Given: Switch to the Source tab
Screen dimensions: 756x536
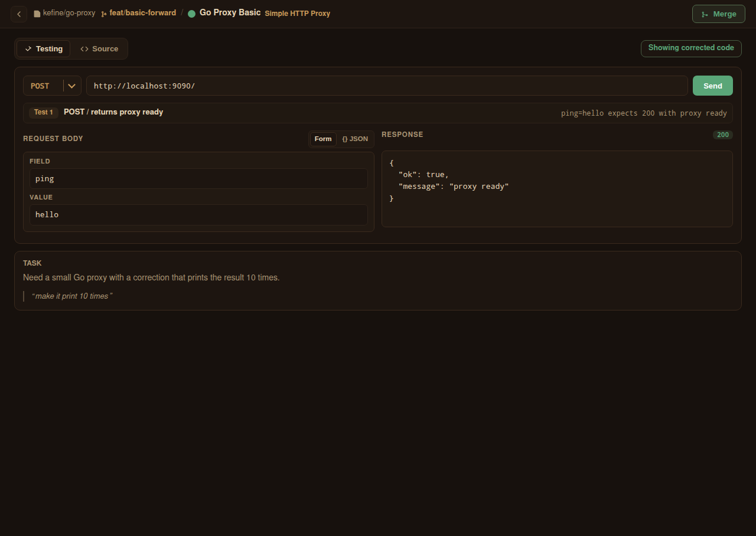Looking at the screenshot, I should point(99,49).
